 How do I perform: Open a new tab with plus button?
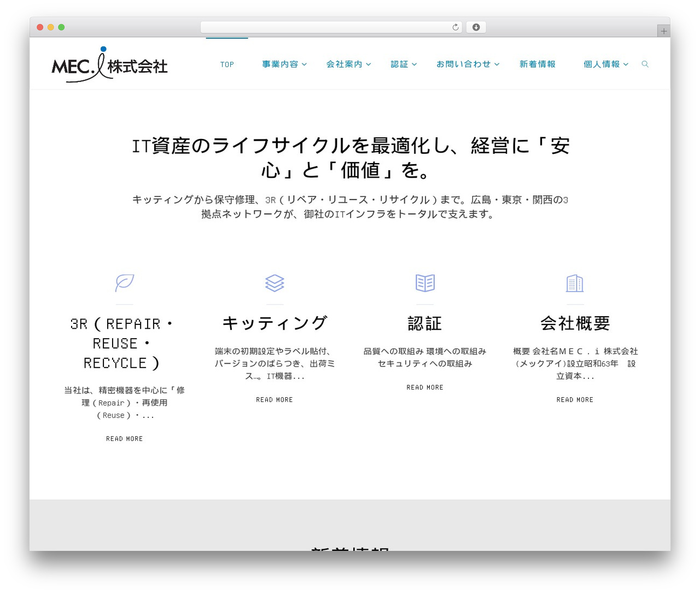[663, 31]
